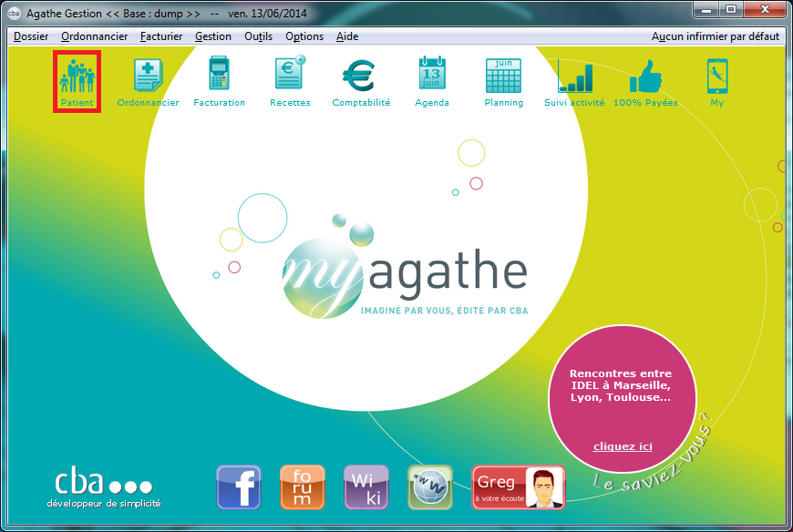Screen dimensions: 793x532
Task: Open Comptabilité euro icon
Action: pyautogui.click(x=359, y=76)
